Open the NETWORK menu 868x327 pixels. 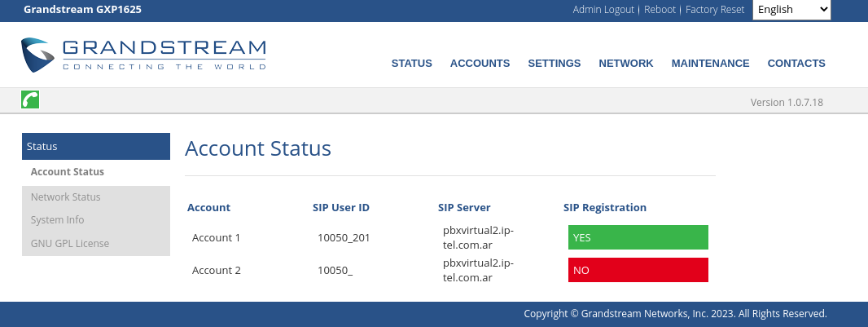click(626, 63)
